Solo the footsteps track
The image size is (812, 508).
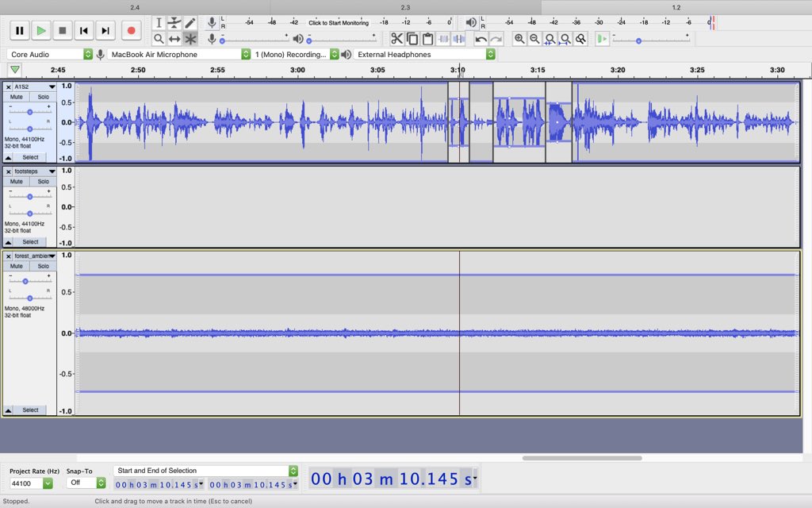[43, 182]
